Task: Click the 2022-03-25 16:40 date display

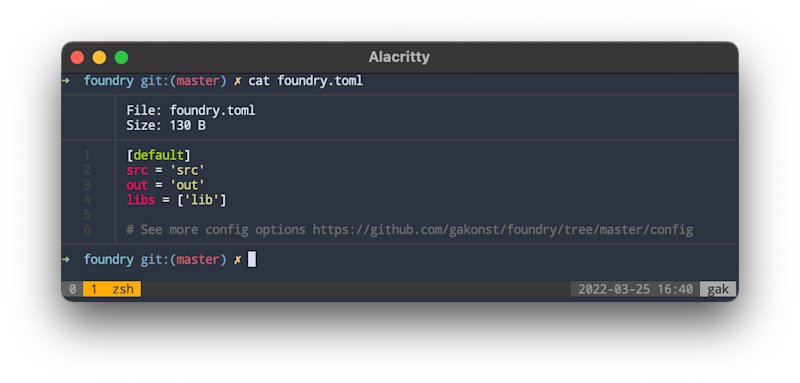Action: click(635, 289)
